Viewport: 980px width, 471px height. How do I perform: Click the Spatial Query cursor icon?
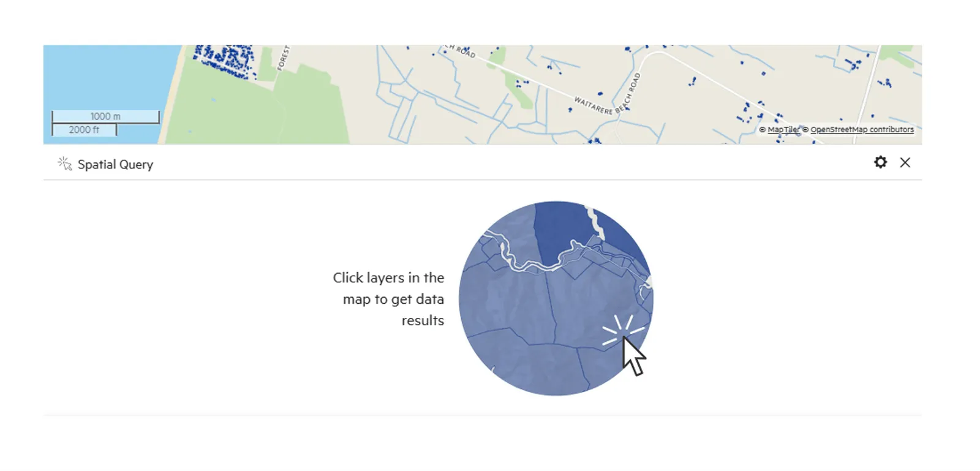tap(64, 164)
